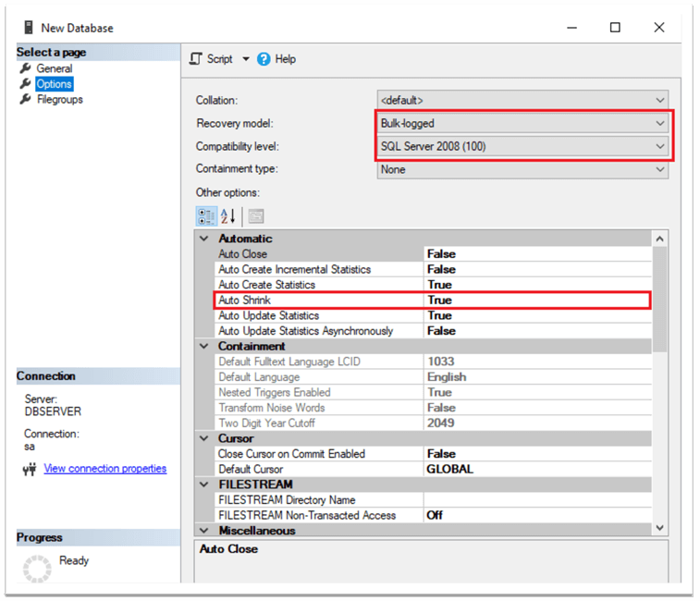
Task: Minimize the New Database window
Action: pos(571,28)
